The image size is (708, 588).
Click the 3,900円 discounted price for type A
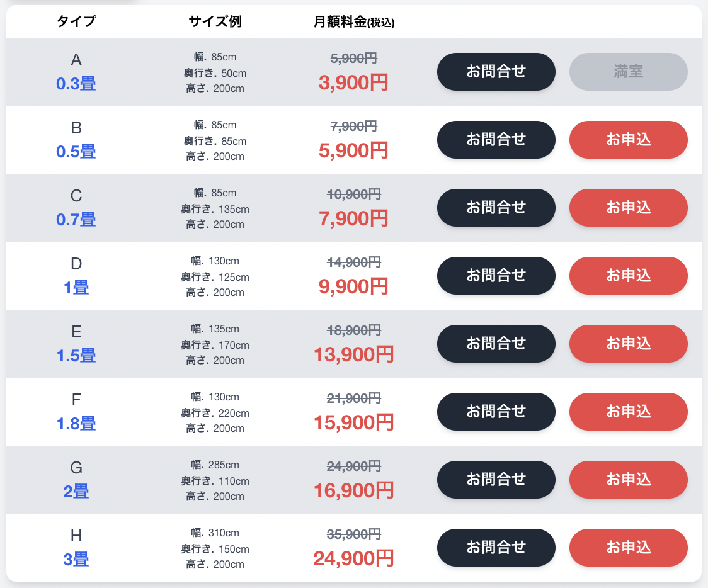click(353, 82)
